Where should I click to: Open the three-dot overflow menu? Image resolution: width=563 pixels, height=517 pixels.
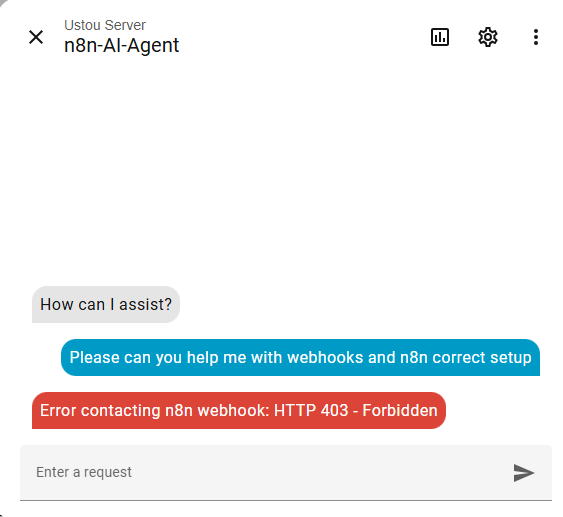(x=535, y=37)
